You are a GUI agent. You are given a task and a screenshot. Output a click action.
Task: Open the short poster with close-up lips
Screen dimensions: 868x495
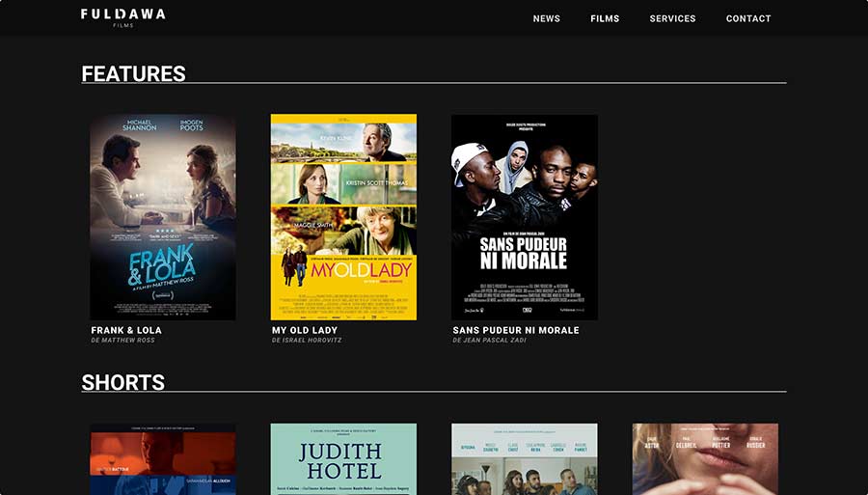click(705, 459)
